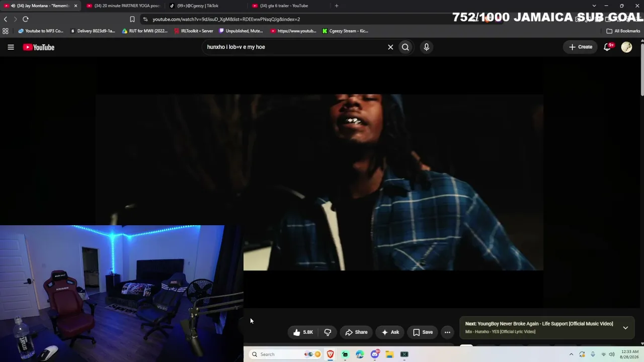
Task: Open Microsoft Edge from the taskbar
Action: pyautogui.click(x=360, y=354)
